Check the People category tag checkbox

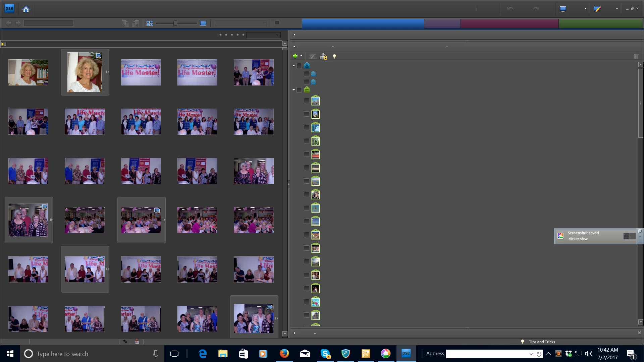pyautogui.click(x=300, y=66)
